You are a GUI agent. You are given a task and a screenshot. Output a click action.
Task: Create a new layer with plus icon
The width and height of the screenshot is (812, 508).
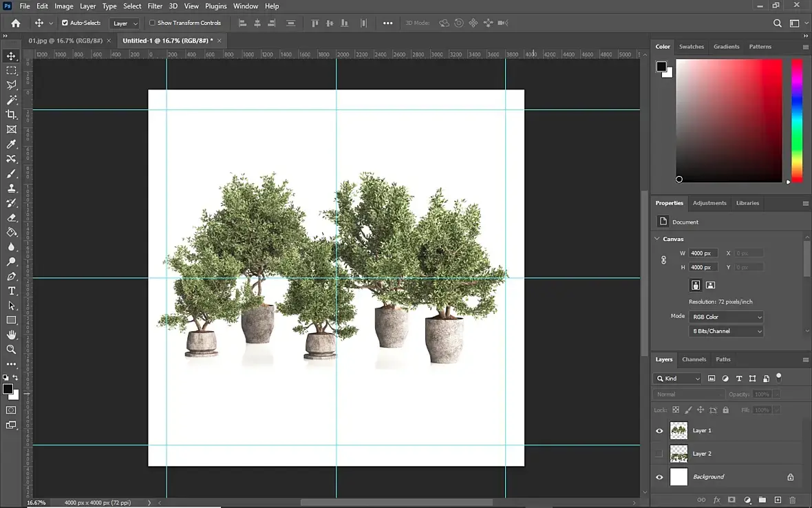click(x=778, y=500)
